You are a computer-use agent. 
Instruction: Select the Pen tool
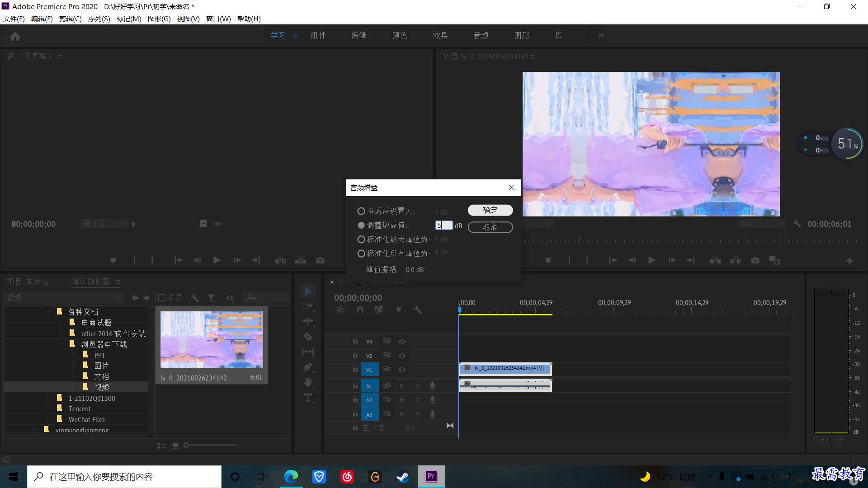308,367
